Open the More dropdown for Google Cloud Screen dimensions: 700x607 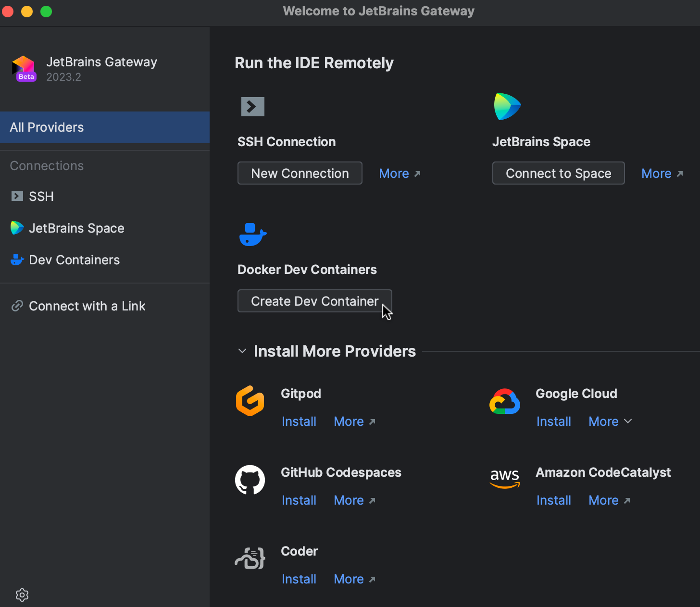pos(610,421)
